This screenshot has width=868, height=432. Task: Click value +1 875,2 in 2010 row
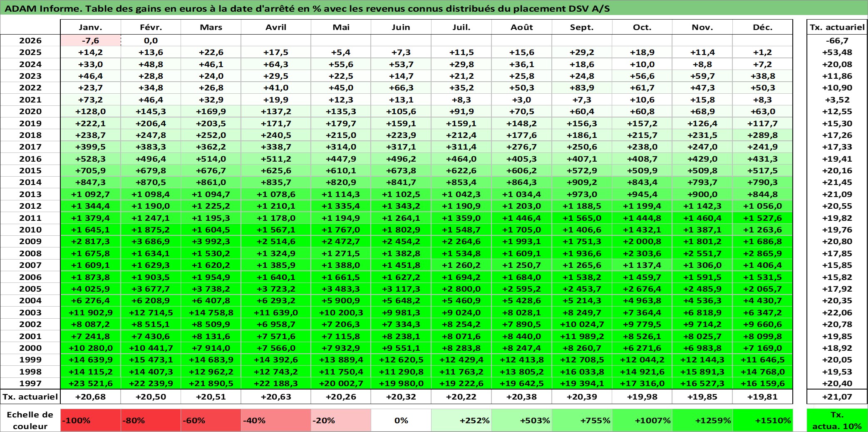coord(151,230)
